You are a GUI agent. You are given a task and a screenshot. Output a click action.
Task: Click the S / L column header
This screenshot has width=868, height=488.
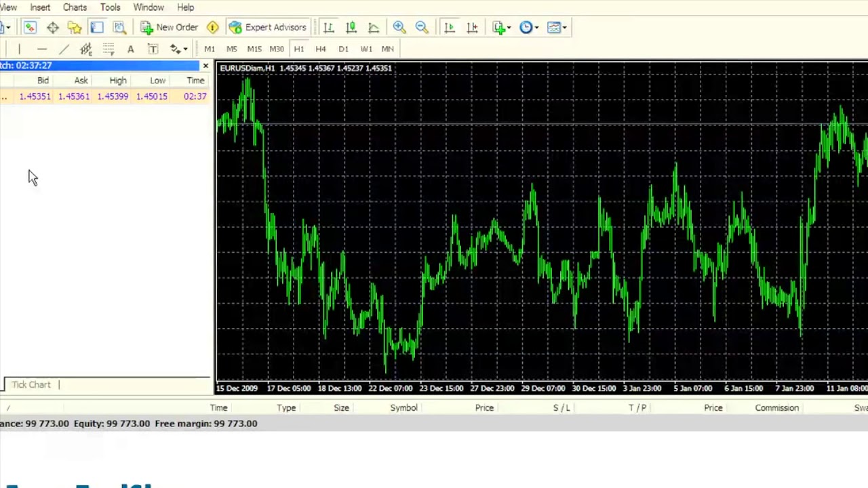(561, 408)
